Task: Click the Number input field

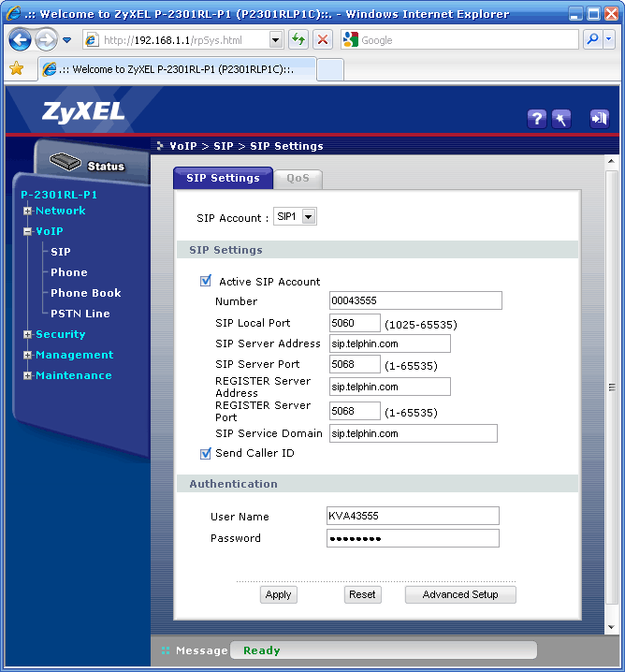Action: pyautogui.click(x=415, y=300)
